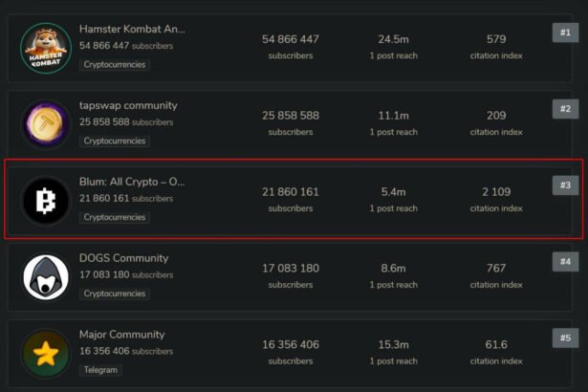Click the Cryptocurrencies tag under tapswap community
588x392 pixels.
coord(115,141)
